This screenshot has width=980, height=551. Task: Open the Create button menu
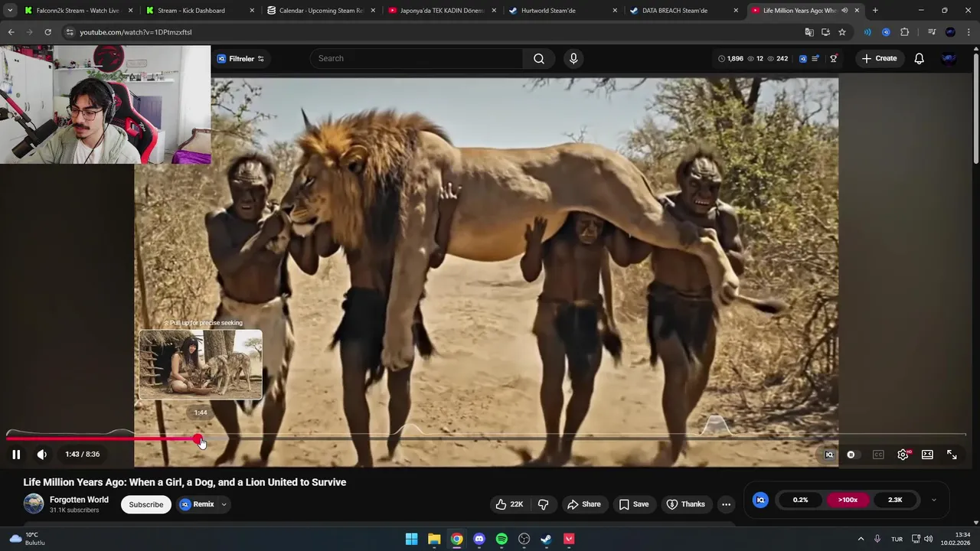click(879, 58)
